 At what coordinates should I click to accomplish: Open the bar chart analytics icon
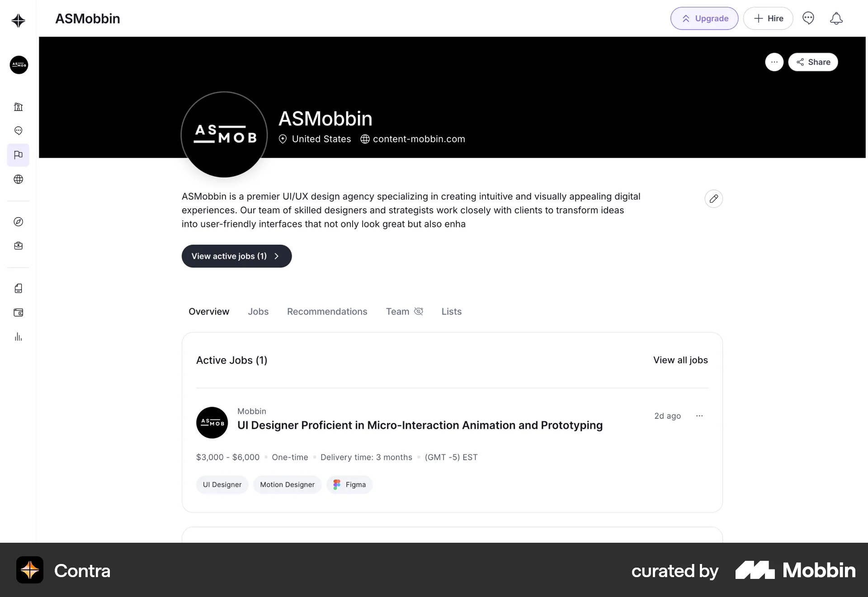coord(18,337)
